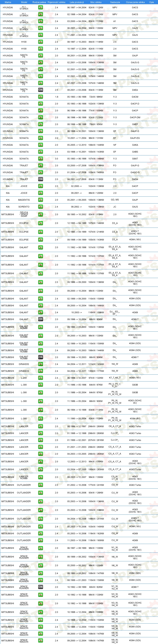Screen dimensions: 158x644
Task: Click power value 148kW / 201KM
Action: pyautogui.click(x=96, y=519)
